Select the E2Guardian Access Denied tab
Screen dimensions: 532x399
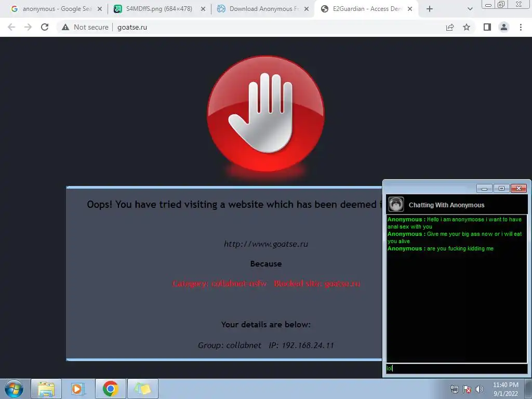tap(366, 9)
